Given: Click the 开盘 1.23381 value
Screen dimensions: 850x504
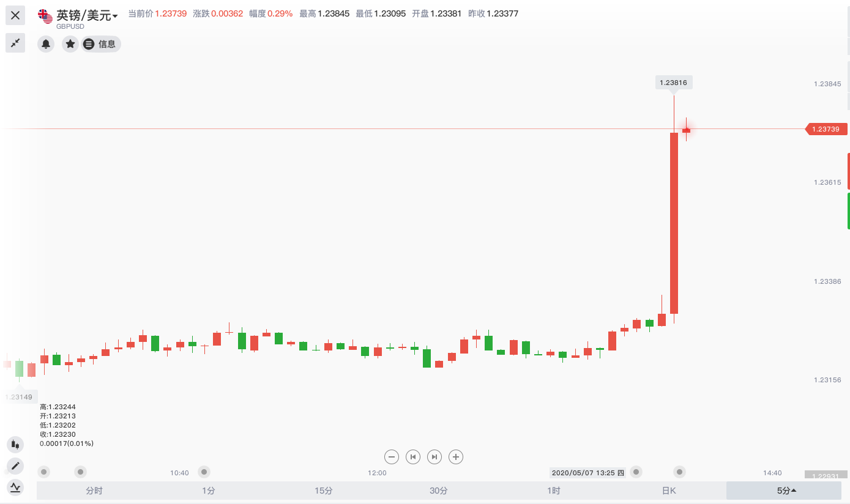Looking at the screenshot, I should (446, 13).
